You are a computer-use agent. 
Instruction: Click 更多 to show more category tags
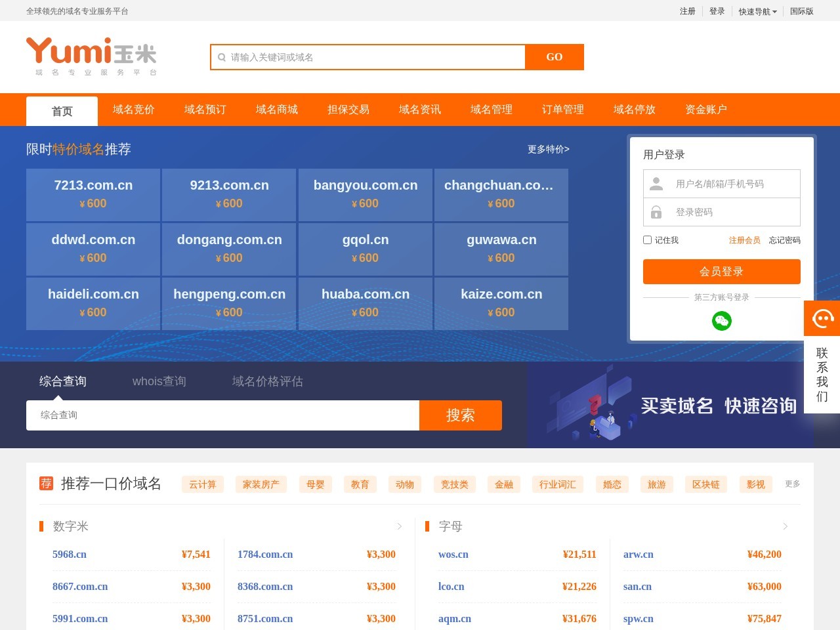pyautogui.click(x=792, y=484)
